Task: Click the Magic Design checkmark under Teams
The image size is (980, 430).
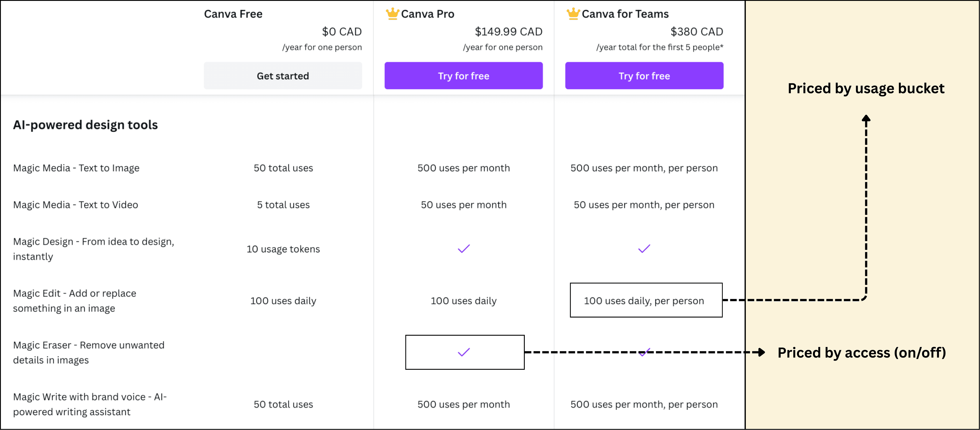Action: 644,249
